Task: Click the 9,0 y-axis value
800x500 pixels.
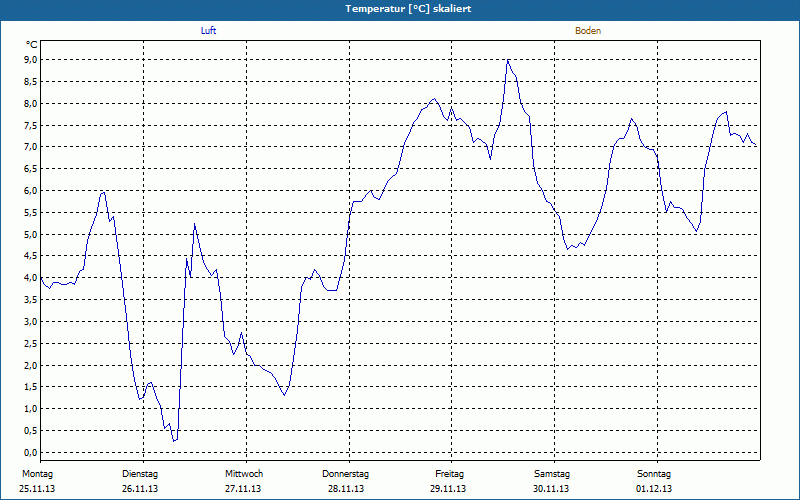Action: (x=31, y=60)
